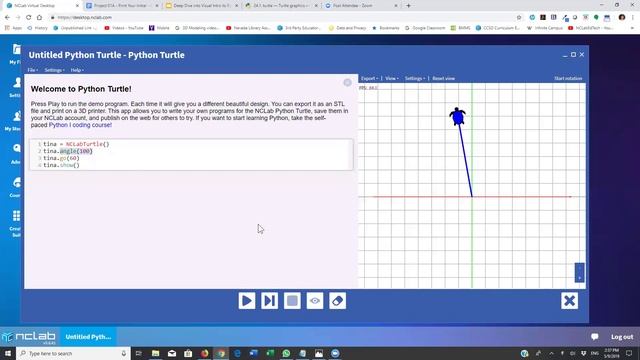Open the Videos - YouTube bookmark

coord(124,28)
